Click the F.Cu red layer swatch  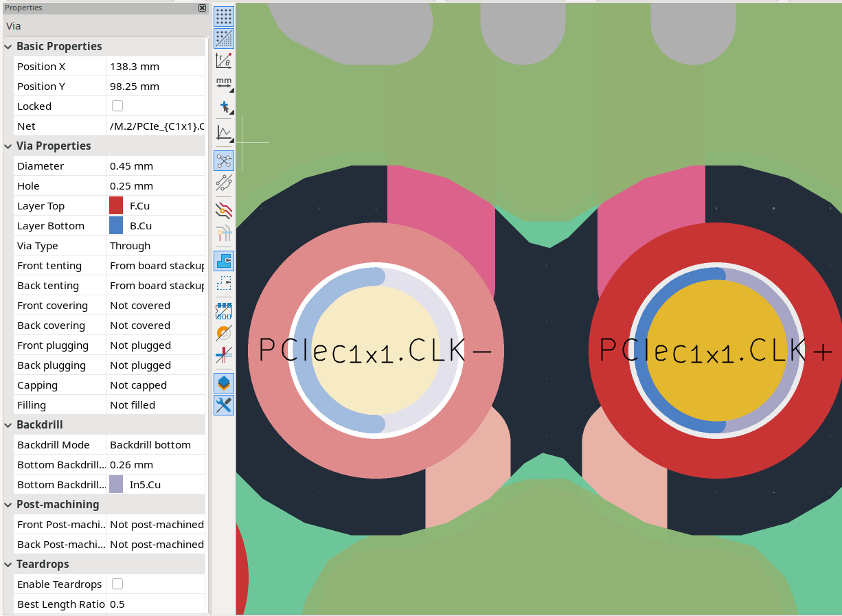[116, 206]
